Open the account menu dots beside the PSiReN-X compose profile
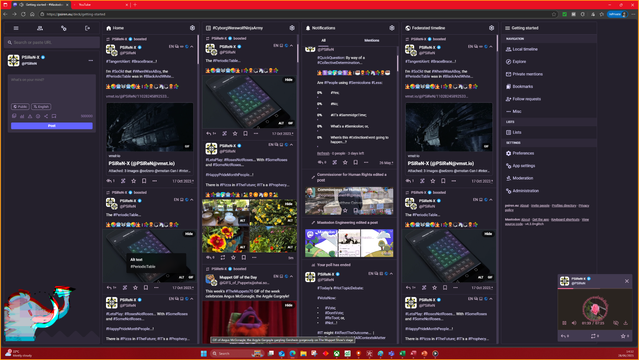 click(x=90, y=60)
